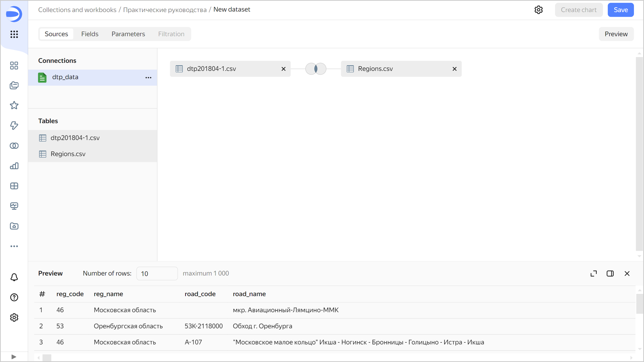Close the preview panel
Viewport: 644px width, 362px height.
[627, 274]
